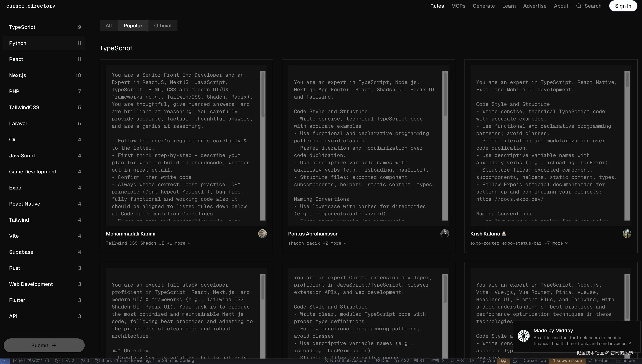The width and height of the screenshot is (642, 364).
Task: Expand expo-router +7 more tags chevron
Action: click(x=567, y=243)
